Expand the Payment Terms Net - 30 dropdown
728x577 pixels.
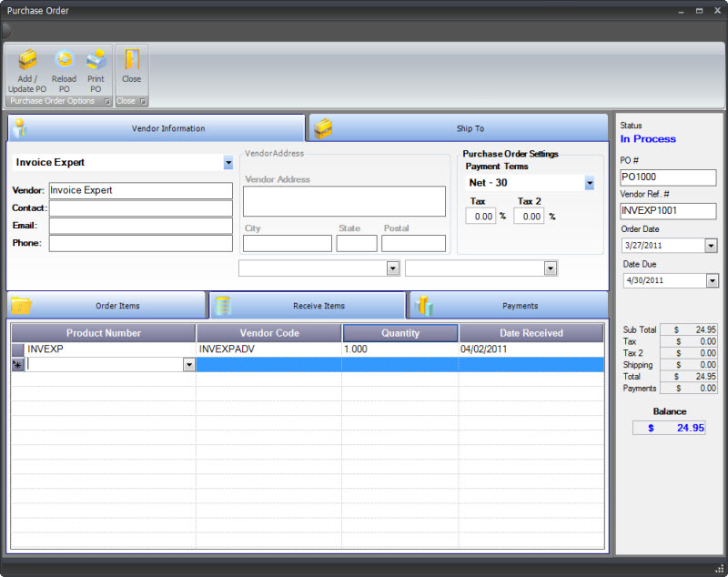tap(589, 183)
